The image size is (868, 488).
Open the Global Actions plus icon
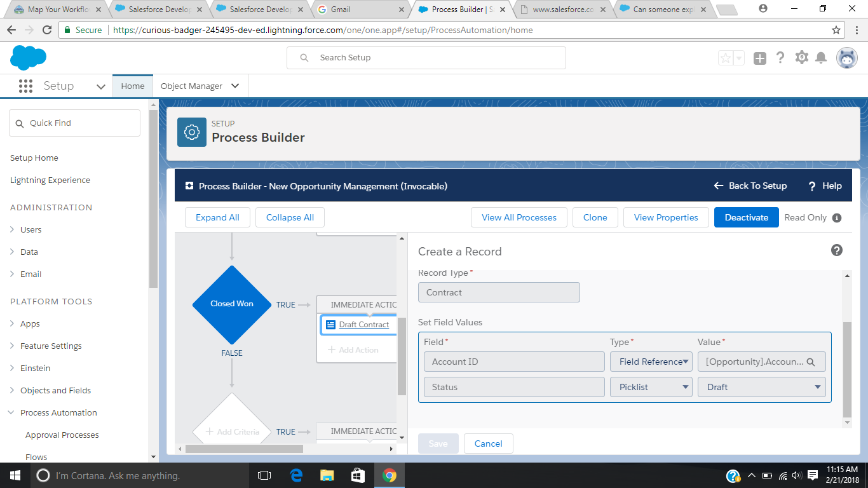pos(760,58)
